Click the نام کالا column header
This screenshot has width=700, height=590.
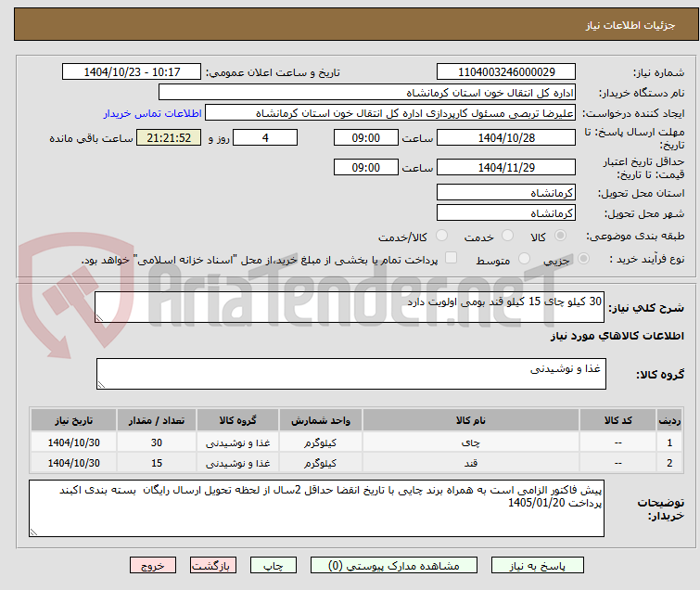tap(471, 420)
